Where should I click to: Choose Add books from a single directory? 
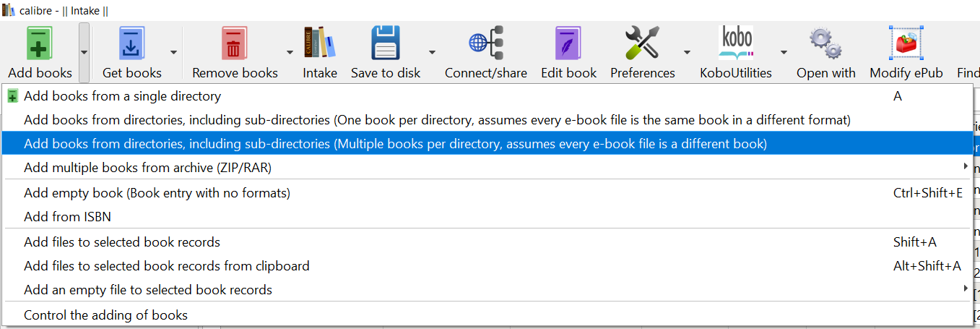coord(122,96)
